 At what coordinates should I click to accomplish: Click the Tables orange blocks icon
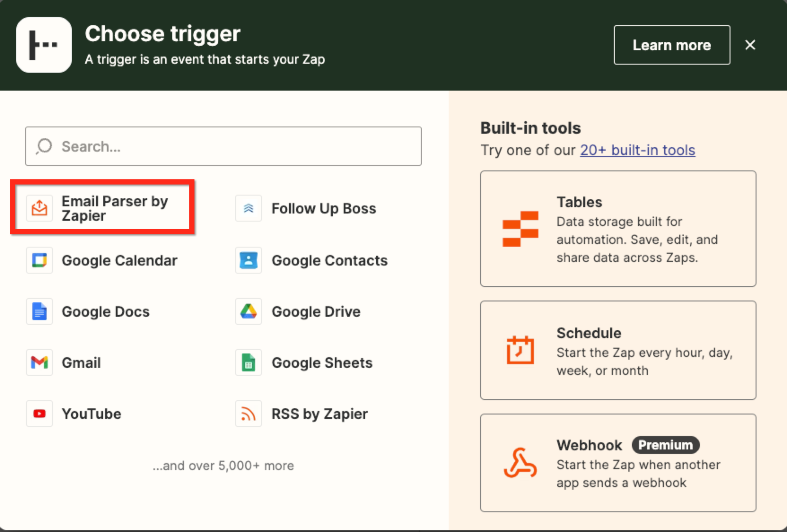[x=520, y=229]
